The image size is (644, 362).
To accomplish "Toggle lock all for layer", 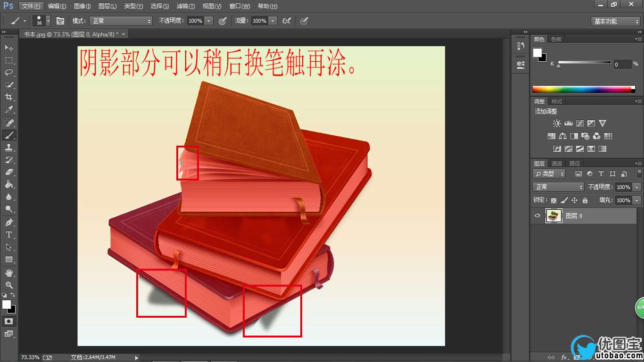I will [x=585, y=200].
